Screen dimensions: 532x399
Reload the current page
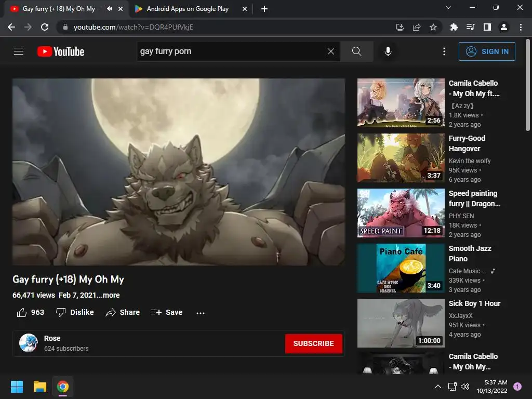tap(45, 27)
